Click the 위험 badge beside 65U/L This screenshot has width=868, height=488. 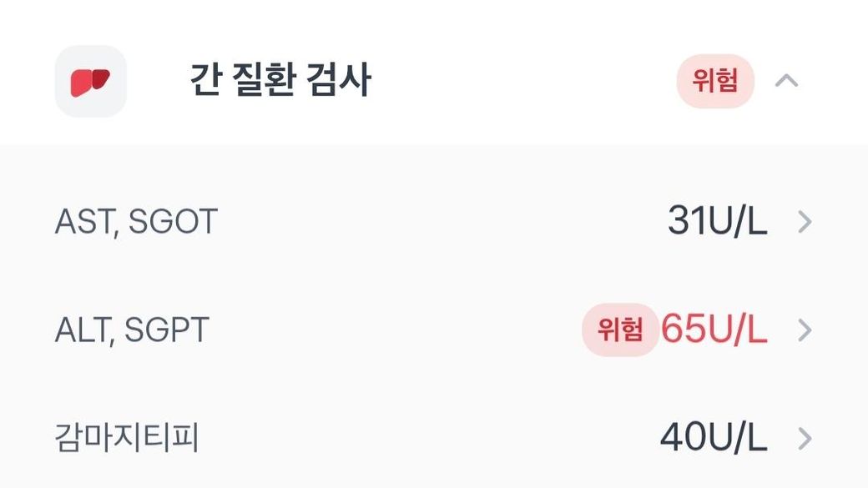point(620,330)
